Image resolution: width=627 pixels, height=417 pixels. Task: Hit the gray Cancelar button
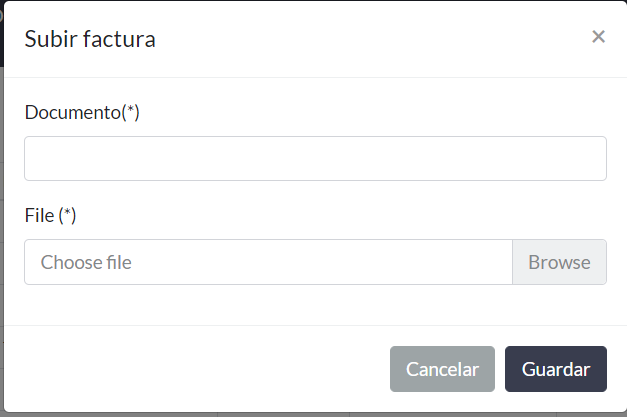(x=442, y=369)
